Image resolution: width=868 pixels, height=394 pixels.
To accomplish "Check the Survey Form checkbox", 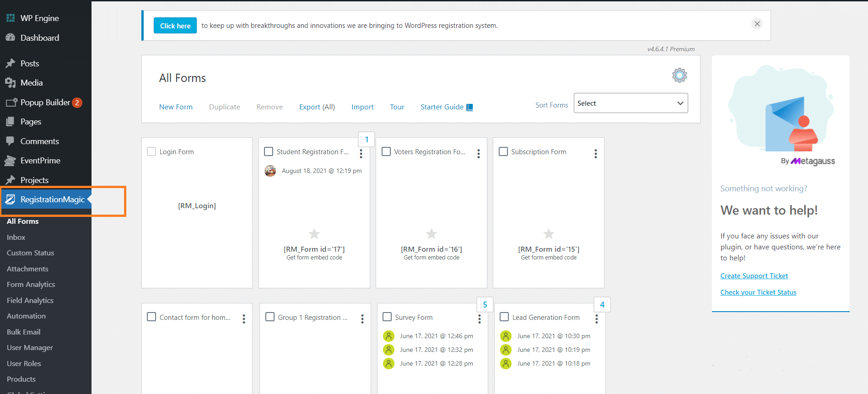I will (387, 317).
